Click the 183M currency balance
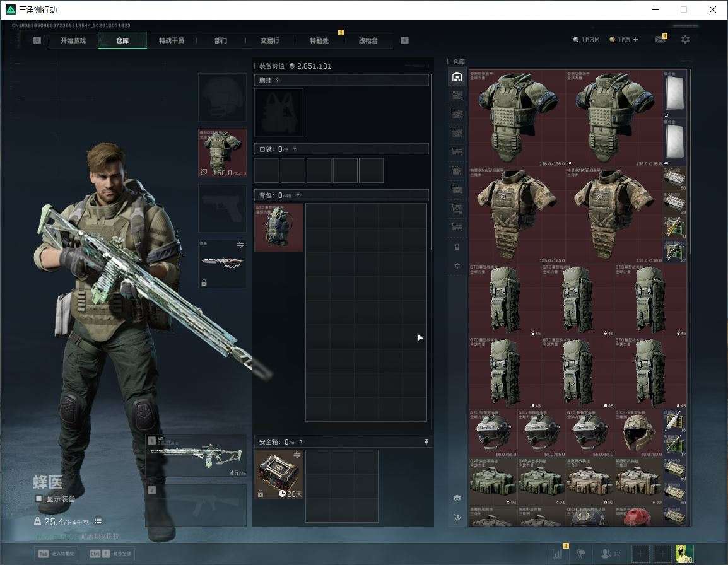The height and width of the screenshot is (565, 728). pyautogui.click(x=587, y=40)
